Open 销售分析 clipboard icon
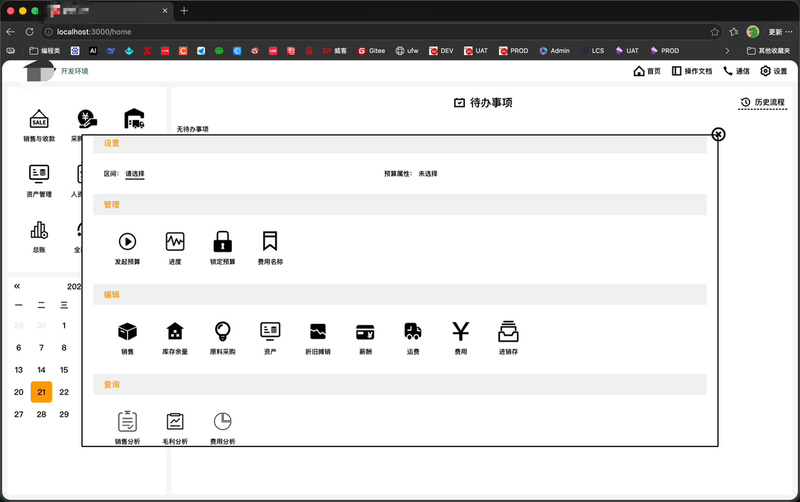 (x=127, y=421)
